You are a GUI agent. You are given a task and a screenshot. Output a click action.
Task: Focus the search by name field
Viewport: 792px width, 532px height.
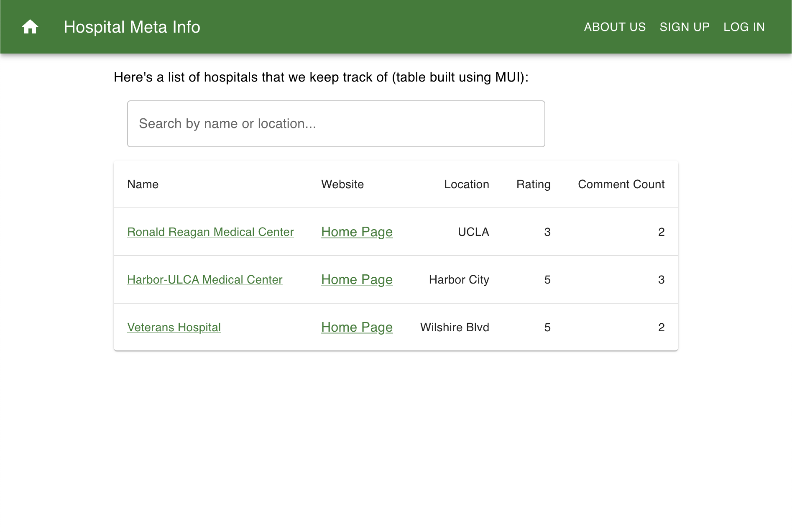click(x=336, y=124)
